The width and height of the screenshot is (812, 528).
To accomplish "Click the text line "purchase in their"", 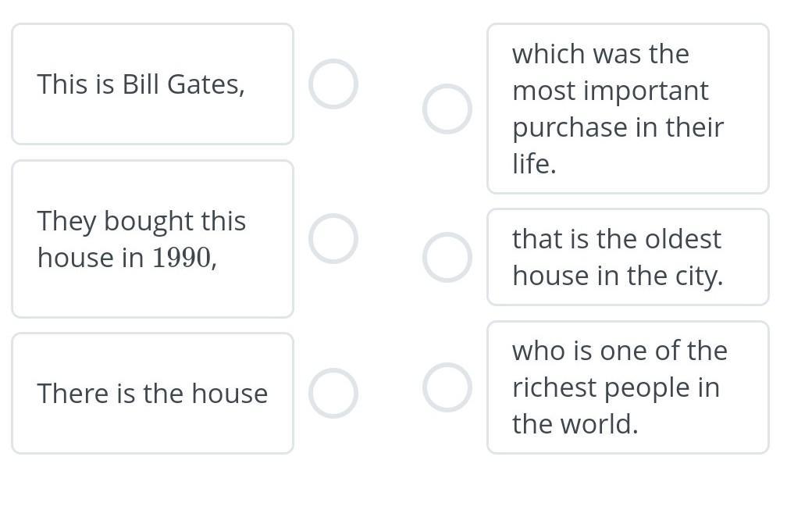I will [x=618, y=127].
